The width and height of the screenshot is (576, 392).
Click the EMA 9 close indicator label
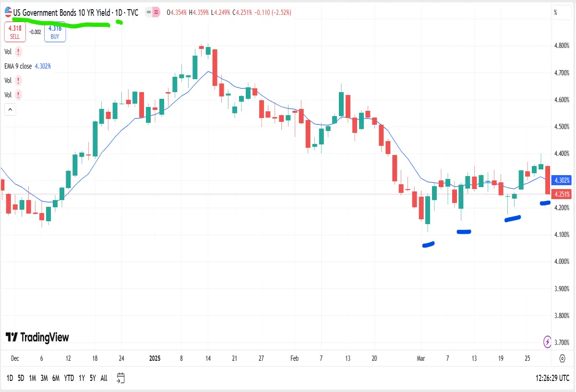pos(18,66)
